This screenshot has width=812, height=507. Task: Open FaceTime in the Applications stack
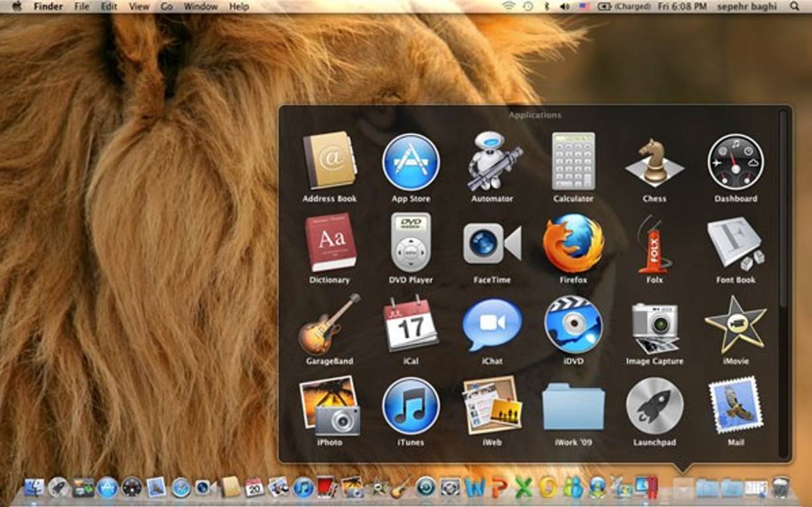[x=492, y=244]
